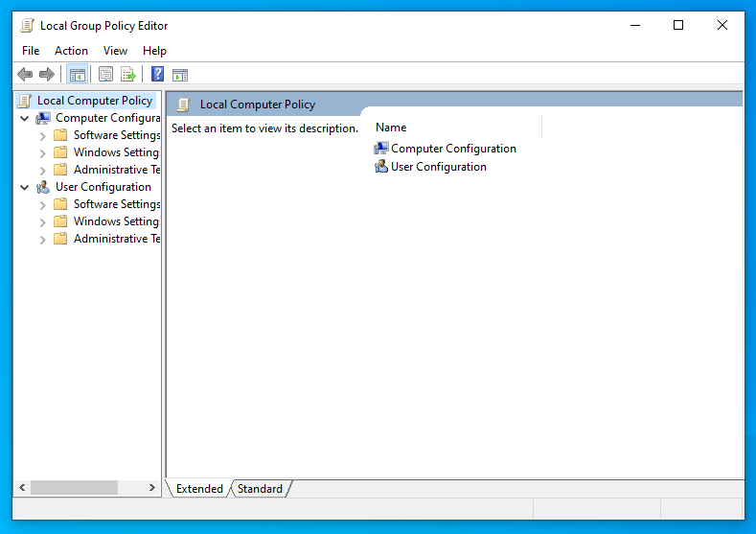The height and width of the screenshot is (534, 756).
Task: Expand Windows Settings under Computer Configuration
Action: point(42,154)
